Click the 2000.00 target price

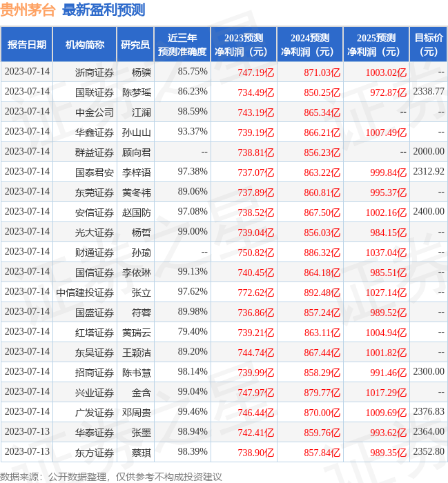(429, 151)
